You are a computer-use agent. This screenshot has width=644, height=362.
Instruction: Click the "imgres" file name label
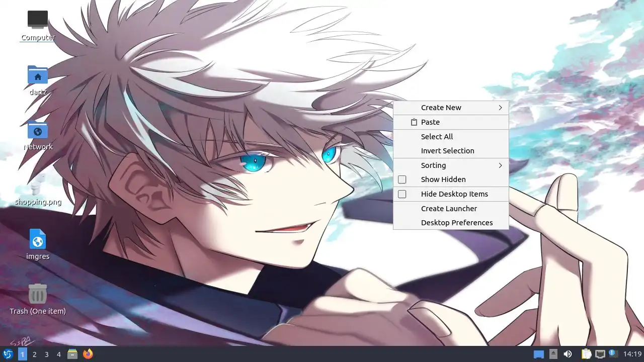click(x=38, y=256)
